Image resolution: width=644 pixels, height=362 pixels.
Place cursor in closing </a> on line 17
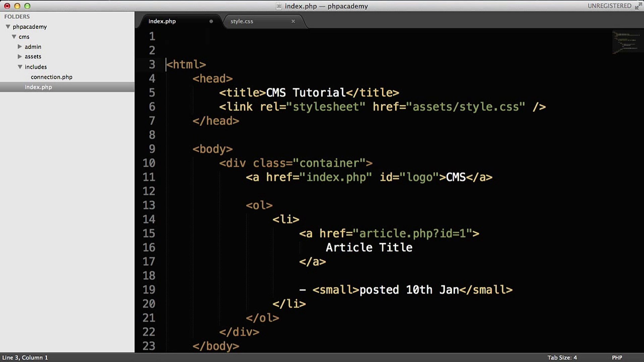[313, 261]
